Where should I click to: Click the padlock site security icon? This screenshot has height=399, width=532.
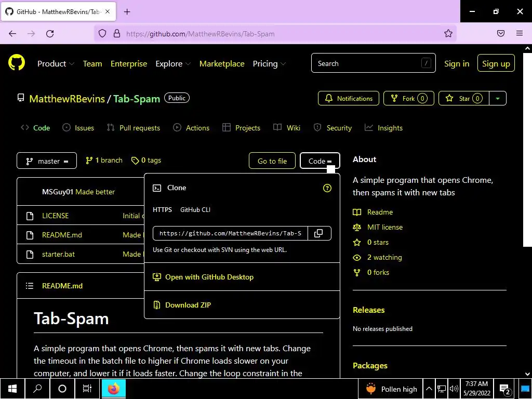tap(117, 33)
